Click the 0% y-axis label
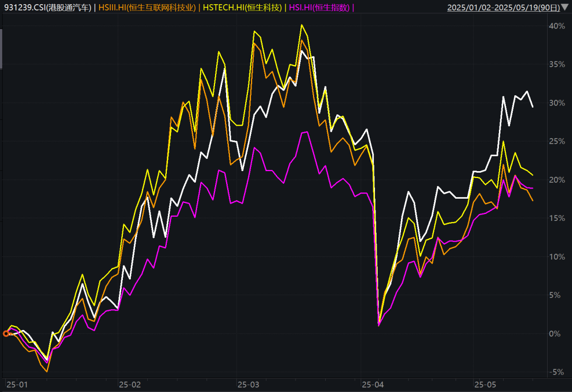This screenshot has height=392, width=572. point(555,334)
